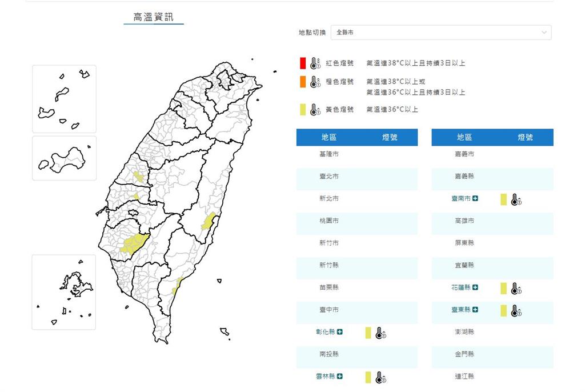Click thermometer icon in 臺東縣 row
585x392 pixels.
[x=516, y=311]
